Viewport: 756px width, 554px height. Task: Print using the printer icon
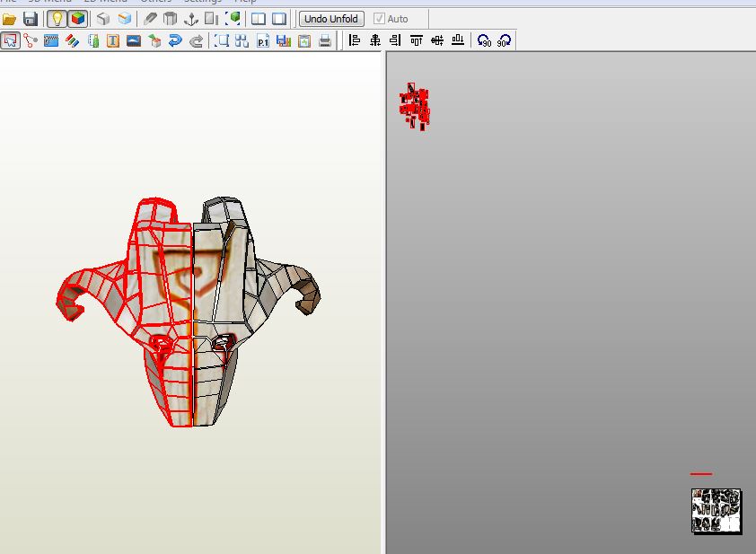(x=325, y=41)
